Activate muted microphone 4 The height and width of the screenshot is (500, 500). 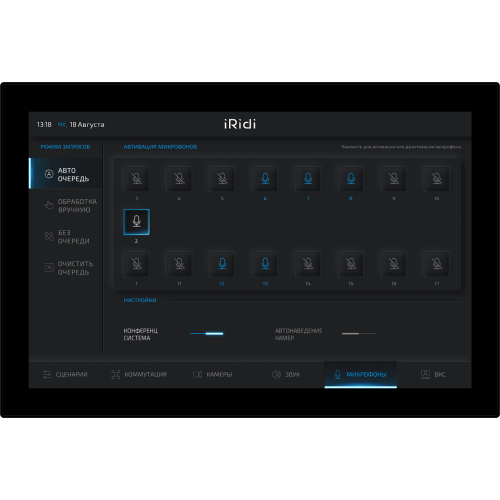(x=179, y=179)
